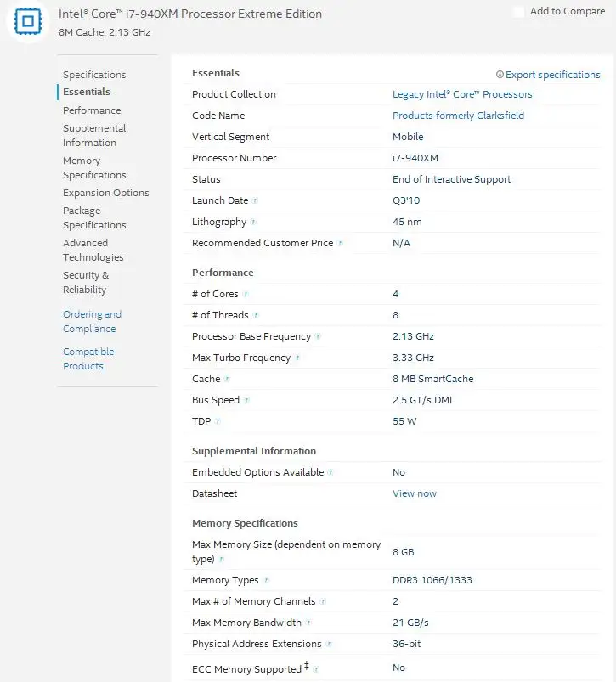Jump to Supplemental Information sidebar item
The height and width of the screenshot is (682, 616).
click(94, 136)
